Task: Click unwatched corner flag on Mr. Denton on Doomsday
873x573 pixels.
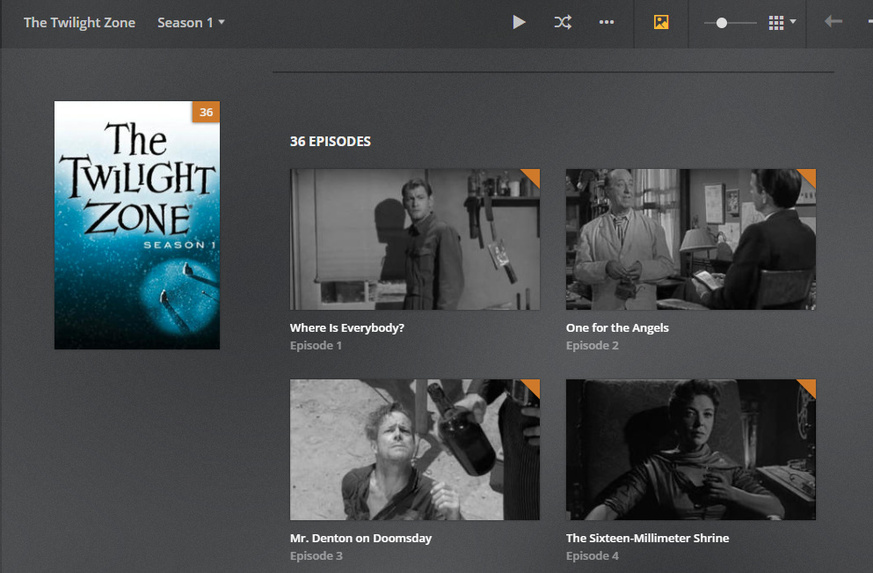Action: click(x=532, y=386)
